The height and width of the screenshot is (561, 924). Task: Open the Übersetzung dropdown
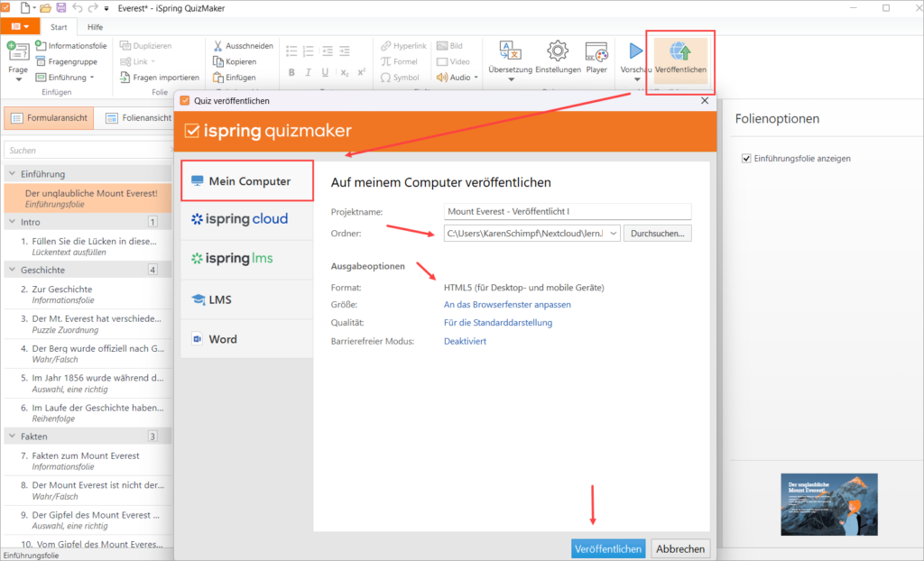pyautogui.click(x=511, y=79)
